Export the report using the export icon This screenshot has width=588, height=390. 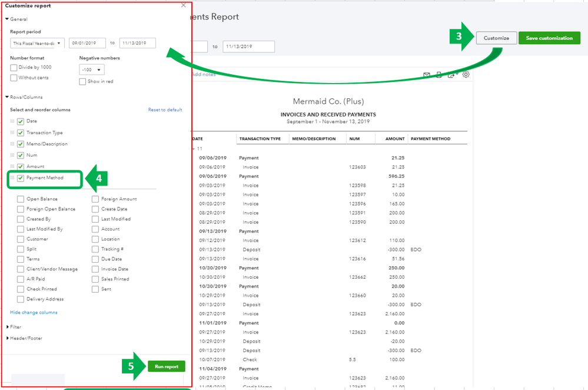451,75
